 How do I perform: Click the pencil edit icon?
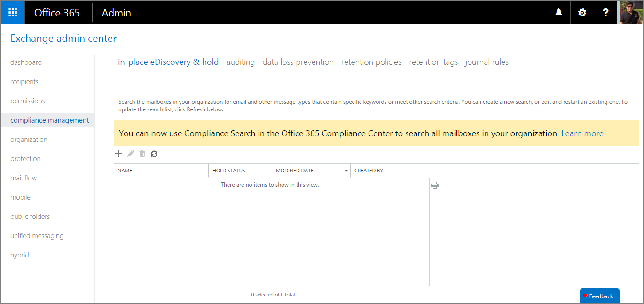(x=131, y=154)
